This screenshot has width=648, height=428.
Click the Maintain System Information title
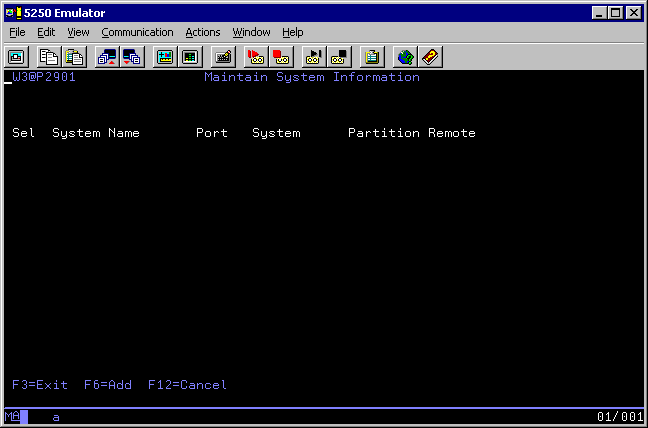pos(312,77)
